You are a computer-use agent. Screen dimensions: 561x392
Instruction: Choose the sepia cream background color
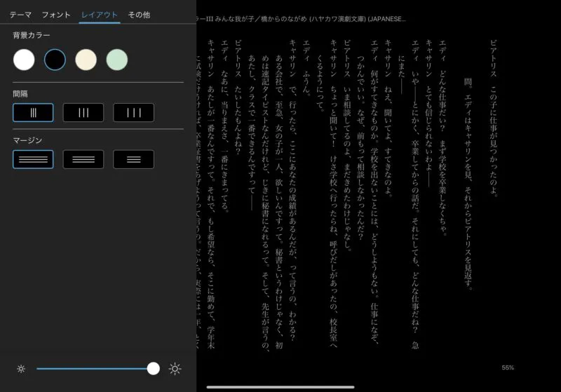(86, 60)
